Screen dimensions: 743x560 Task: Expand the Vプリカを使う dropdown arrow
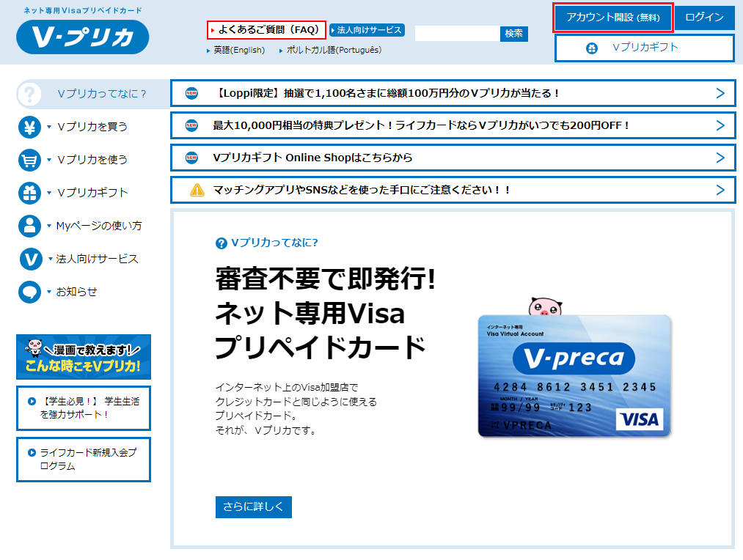49,160
